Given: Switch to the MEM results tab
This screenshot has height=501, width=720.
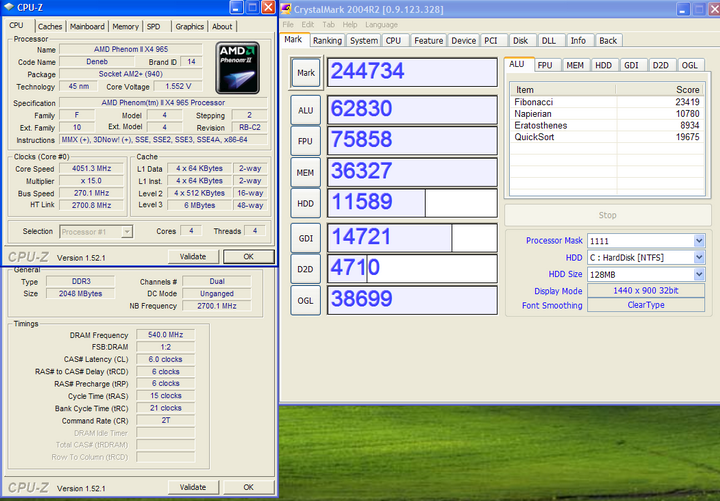Looking at the screenshot, I should 575,65.
